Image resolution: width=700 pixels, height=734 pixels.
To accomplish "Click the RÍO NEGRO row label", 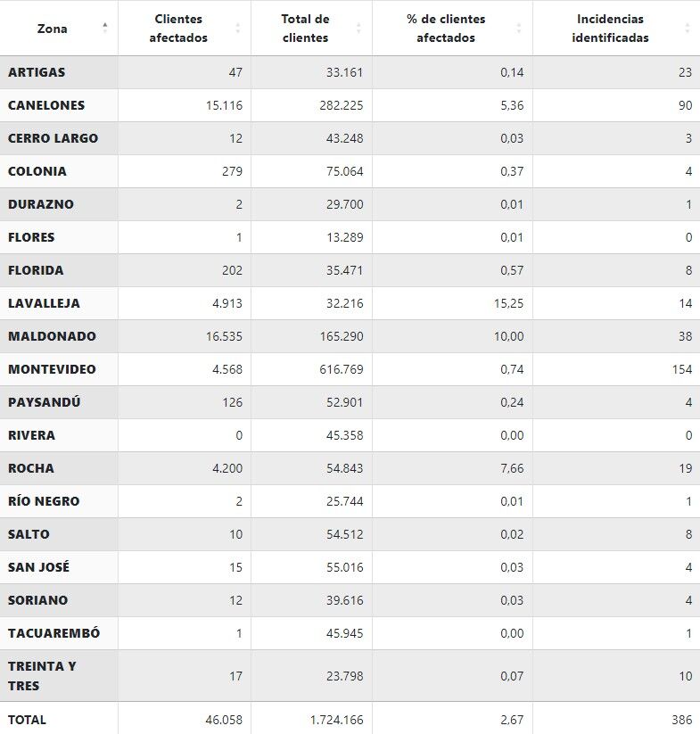I will click(44, 501).
